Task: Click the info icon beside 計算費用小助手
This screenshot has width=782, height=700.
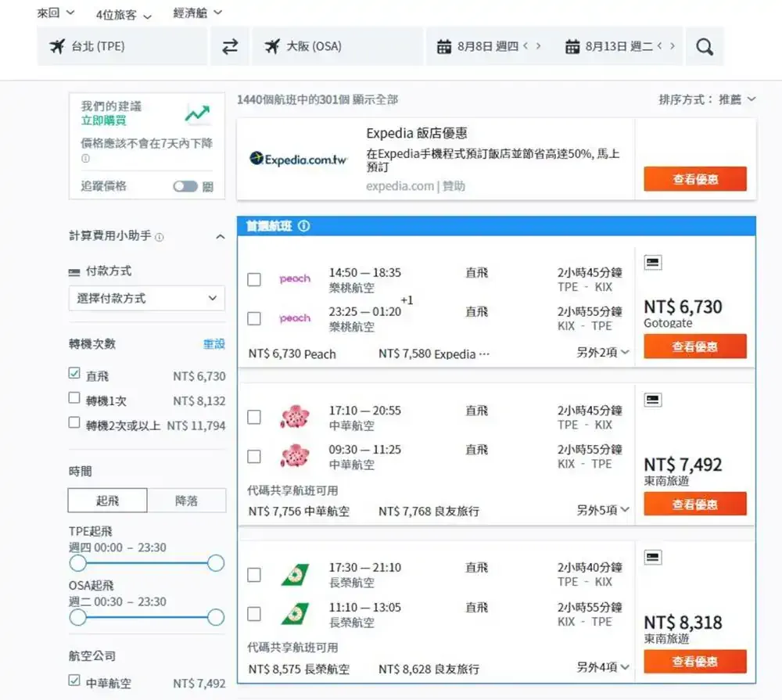Action: coord(159,237)
